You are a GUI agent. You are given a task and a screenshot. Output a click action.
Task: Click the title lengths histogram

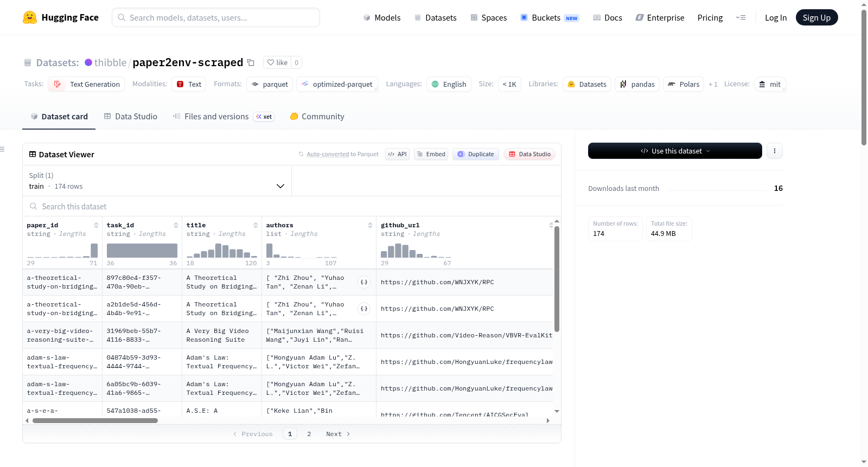coord(222,251)
